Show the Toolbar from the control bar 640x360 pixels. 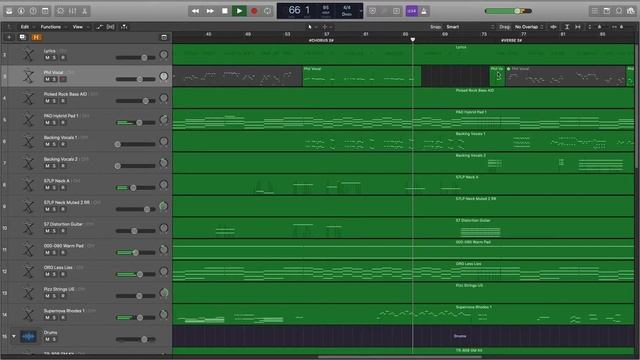pyautogui.click(x=45, y=11)
